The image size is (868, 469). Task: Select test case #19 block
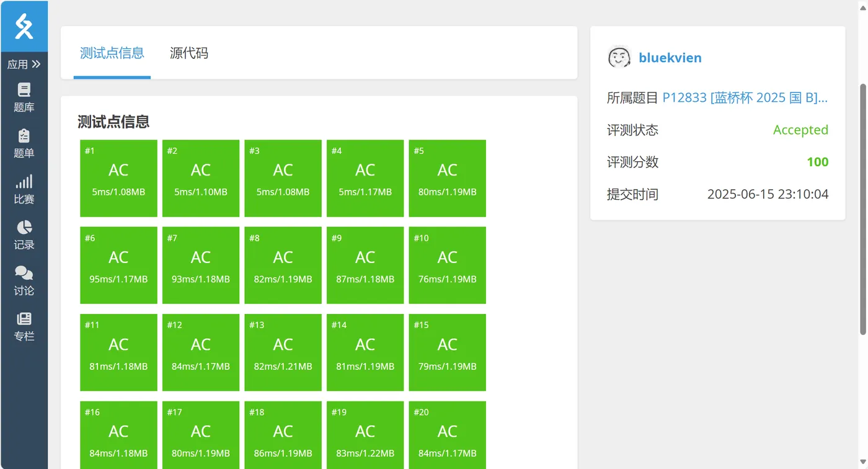[365, 435]
